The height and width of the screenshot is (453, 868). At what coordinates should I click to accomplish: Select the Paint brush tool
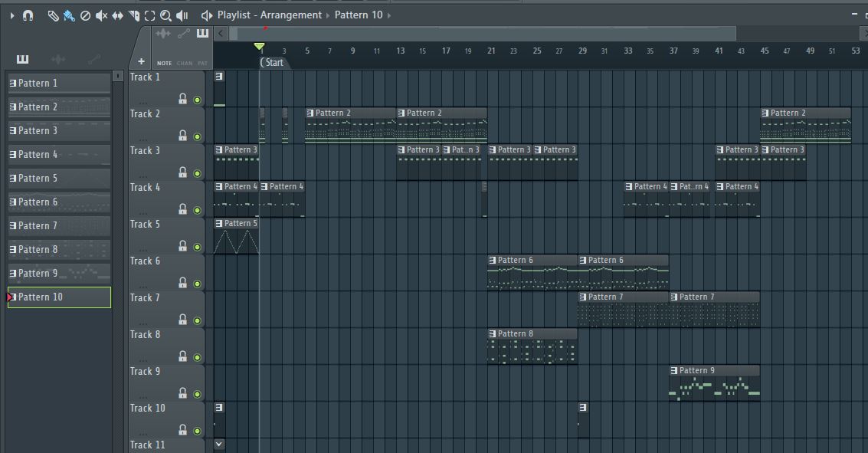click(x=69, y=16)
